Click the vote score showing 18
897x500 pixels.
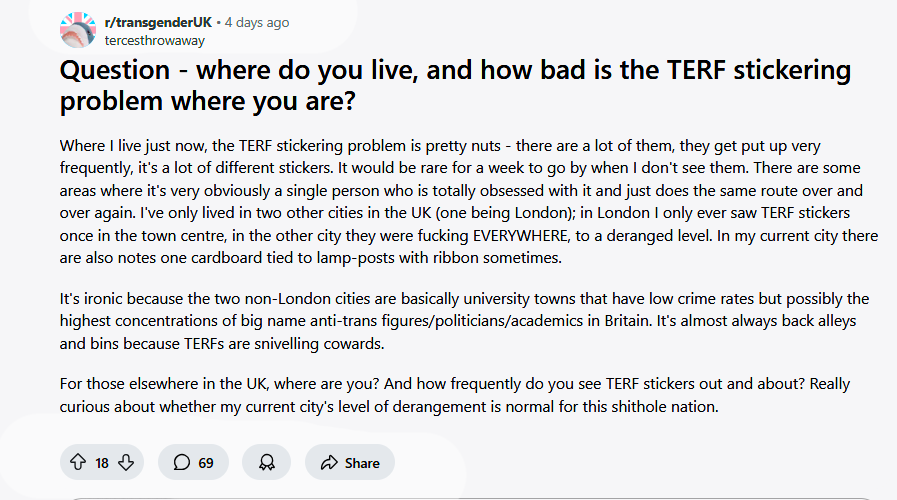pyautogui.click(x=102, y=463)
